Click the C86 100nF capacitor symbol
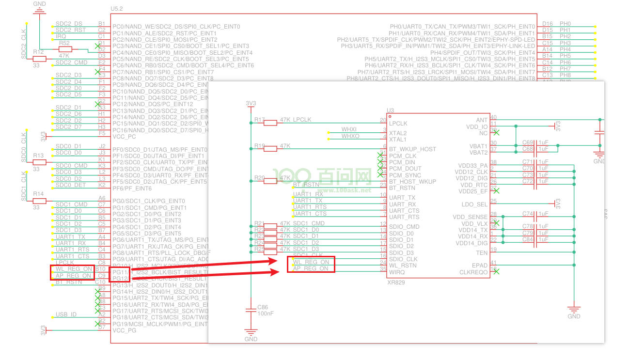 [x=251, y=310]
